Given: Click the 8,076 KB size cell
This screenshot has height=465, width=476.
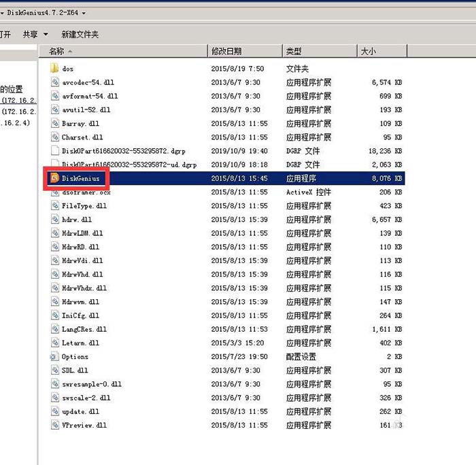Looking at the screenshot, I should (387, 179).
